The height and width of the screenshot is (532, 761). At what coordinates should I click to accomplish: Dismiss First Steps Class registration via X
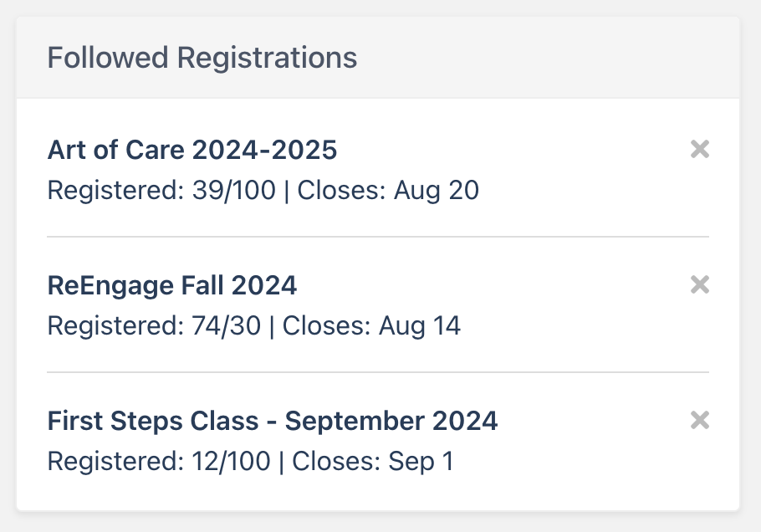click(700, 421)
